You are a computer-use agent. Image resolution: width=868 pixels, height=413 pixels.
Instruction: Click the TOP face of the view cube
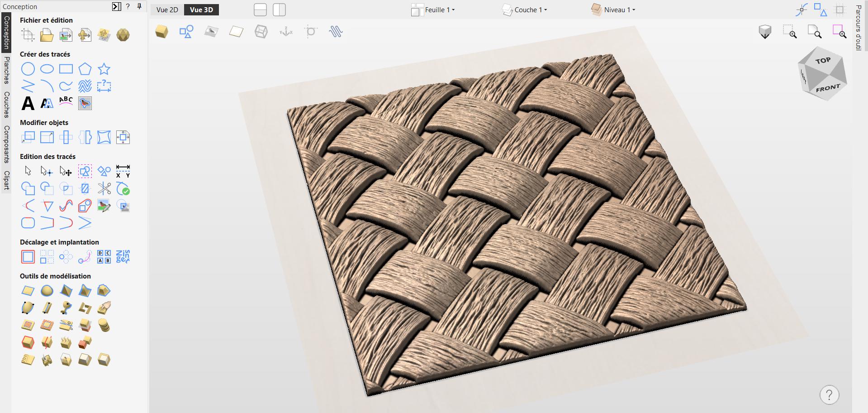[823, 61]
